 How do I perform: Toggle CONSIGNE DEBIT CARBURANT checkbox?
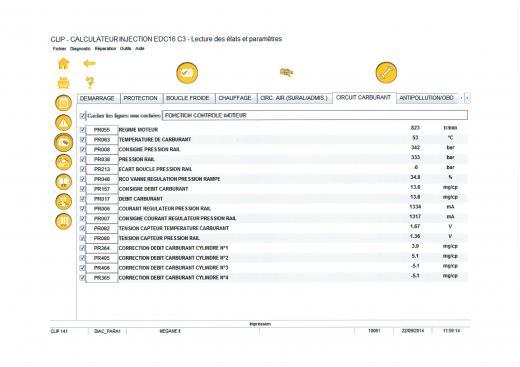pos(83,189)
